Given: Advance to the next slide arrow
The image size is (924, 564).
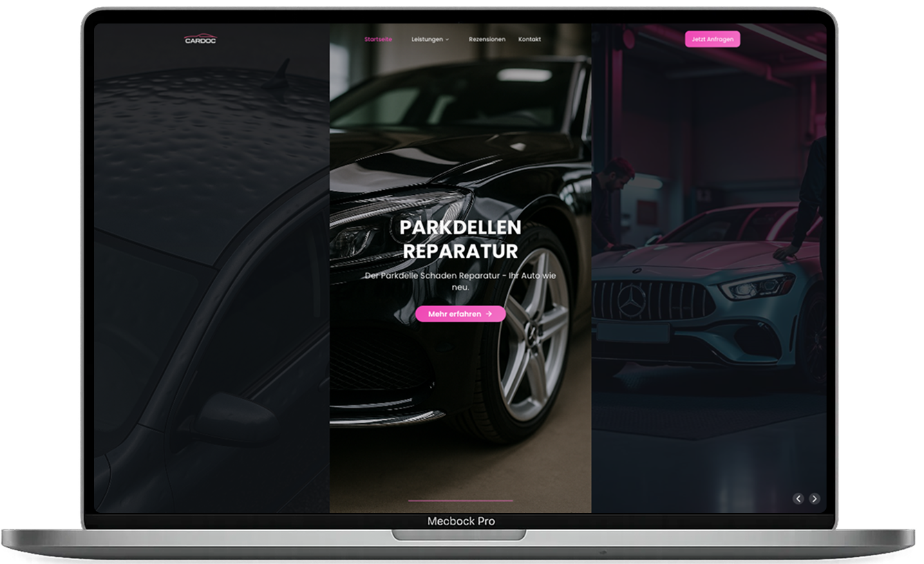Looking at the screenshot, I should (x=815, y=498).
